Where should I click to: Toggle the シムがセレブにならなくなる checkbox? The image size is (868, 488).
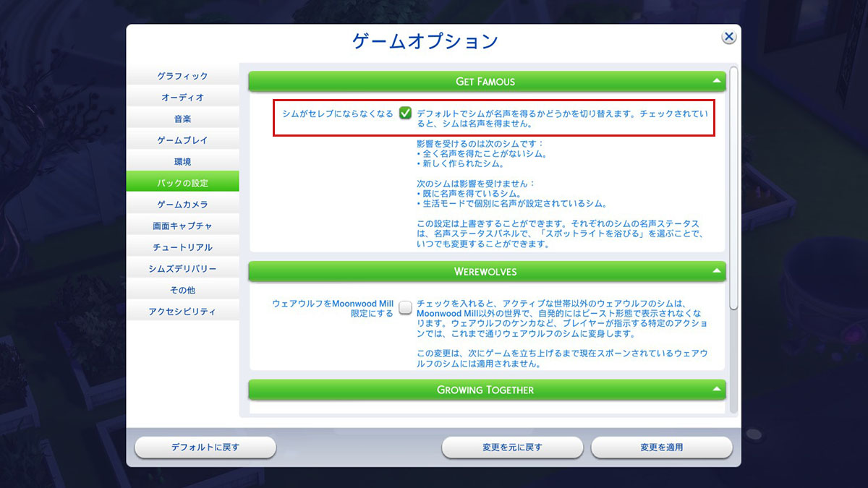click(x=405, y=114)
